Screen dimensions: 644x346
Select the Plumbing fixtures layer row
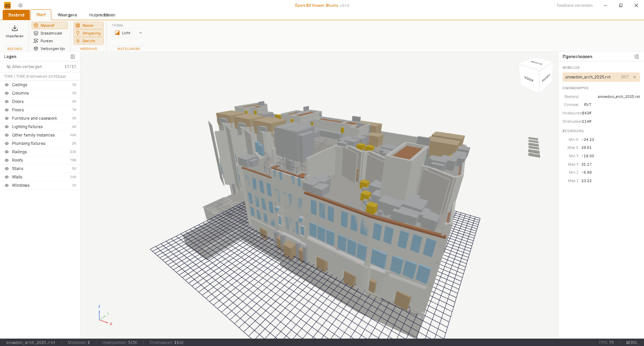tap(40, 143)
